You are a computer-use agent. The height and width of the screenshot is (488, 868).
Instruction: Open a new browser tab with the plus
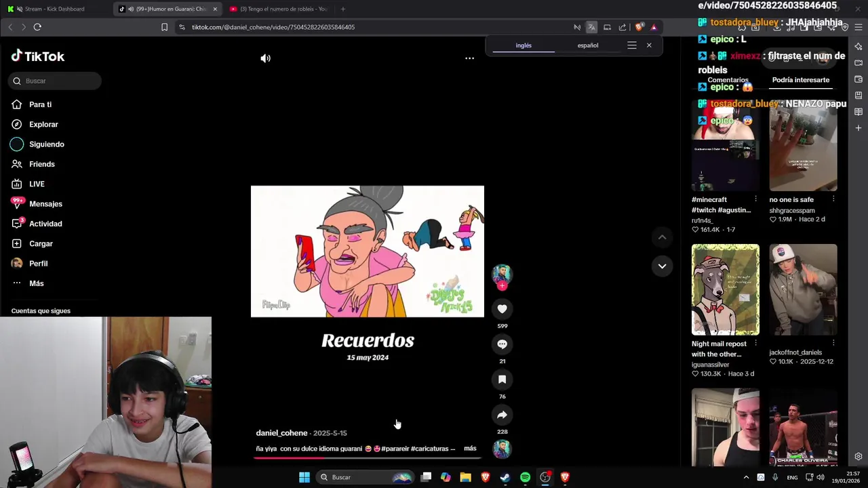click(342, 9)
